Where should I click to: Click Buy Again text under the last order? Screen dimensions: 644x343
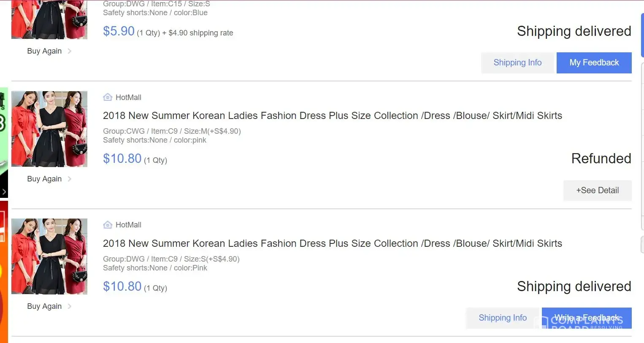(x=44, y=306)
